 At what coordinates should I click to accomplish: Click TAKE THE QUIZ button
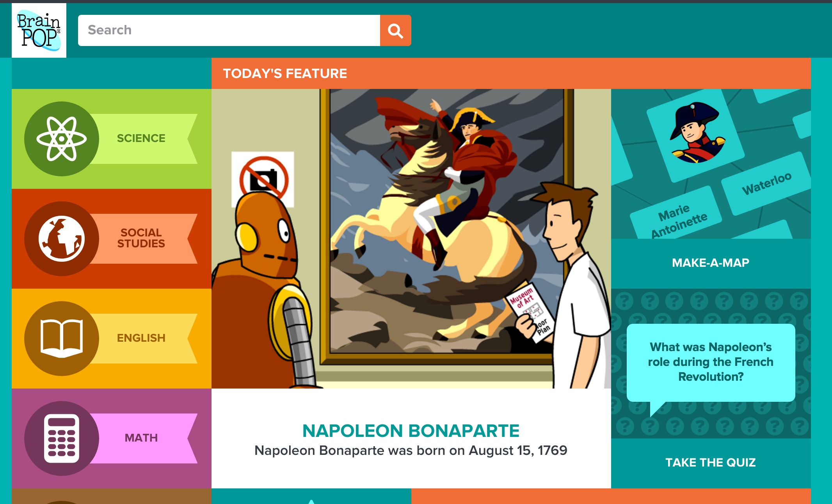coord(711,463)
